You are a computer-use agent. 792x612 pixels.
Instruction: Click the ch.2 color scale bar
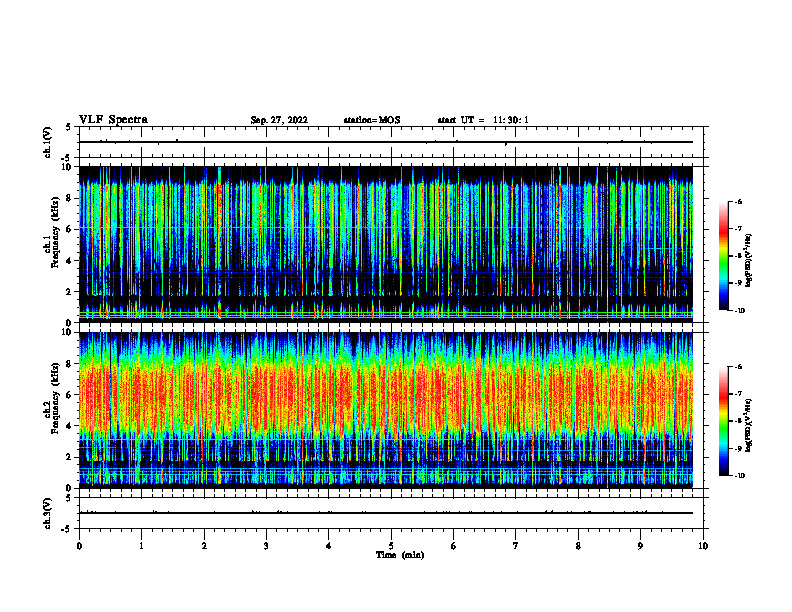click(724, 421)
